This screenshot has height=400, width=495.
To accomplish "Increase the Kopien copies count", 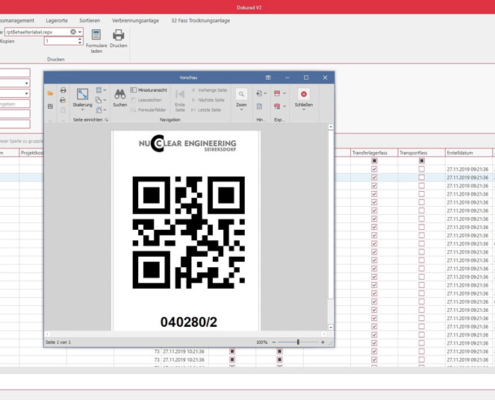I will 80,39.
